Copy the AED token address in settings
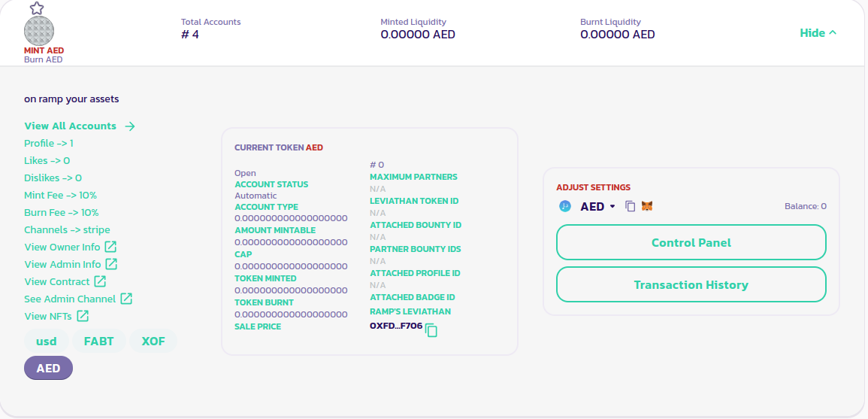 pos(631,206)
